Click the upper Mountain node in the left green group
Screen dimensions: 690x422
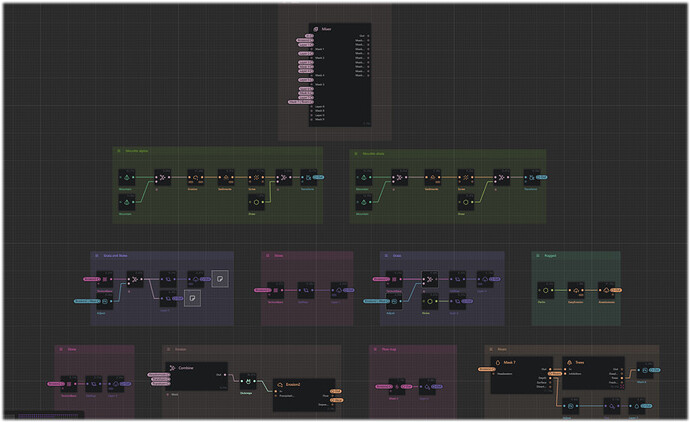click(127, 178)
